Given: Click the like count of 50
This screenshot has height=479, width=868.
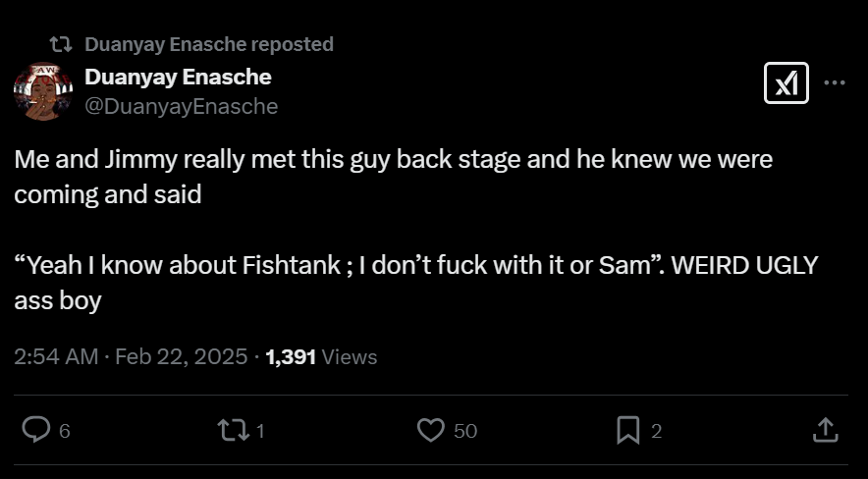Looking at the screenshot, I should 465,431.
